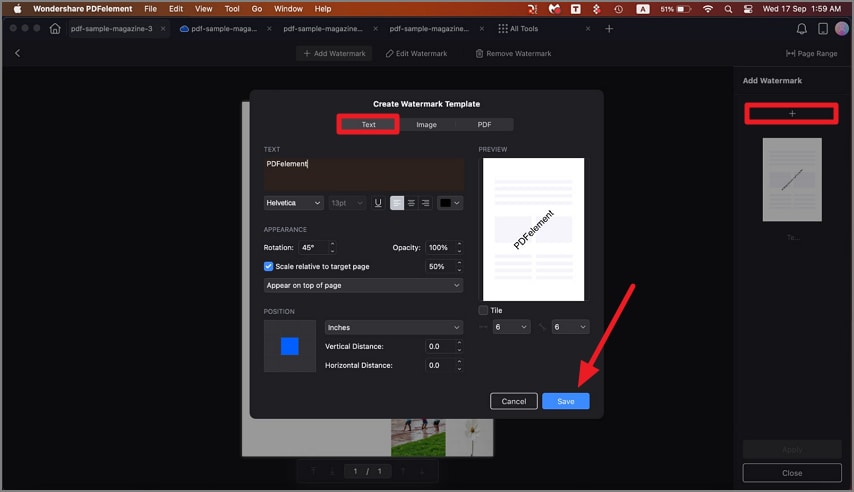Click the Opacity value field
The width and height of the screenshot is (854, 492).
440,247
